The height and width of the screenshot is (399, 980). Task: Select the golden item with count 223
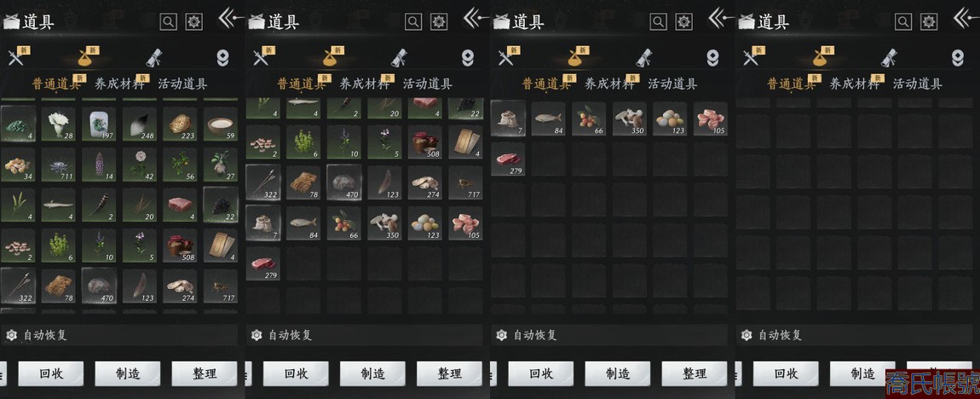pyautogui.click(x=180, y=124)
